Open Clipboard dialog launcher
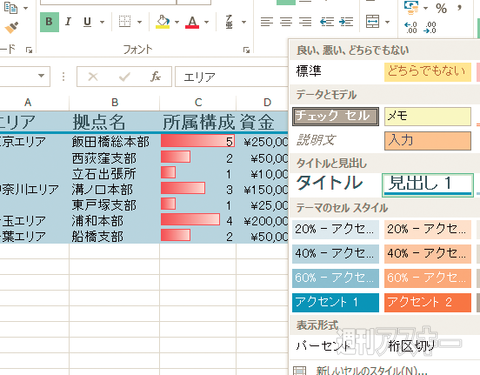Screen dimensions: 480x375 [29, 50]
